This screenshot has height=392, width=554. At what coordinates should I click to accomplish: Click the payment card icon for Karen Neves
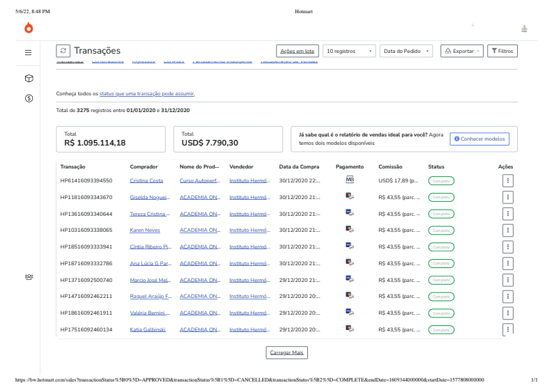pyautogui.click(x=350, y=229)
